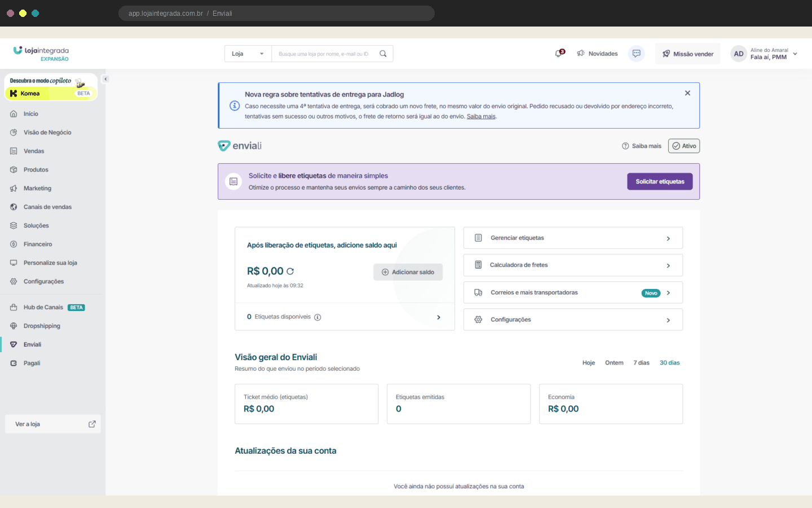The width and height of the screenshot is (812, 508).
Task: Click the Novidades label in header
Action: 603,54
